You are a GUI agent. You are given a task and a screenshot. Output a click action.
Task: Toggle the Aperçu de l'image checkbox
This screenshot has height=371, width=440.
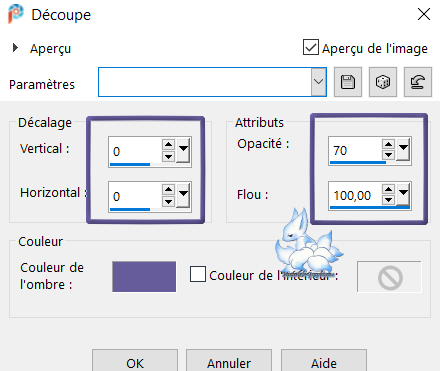(x=311, y=47)
